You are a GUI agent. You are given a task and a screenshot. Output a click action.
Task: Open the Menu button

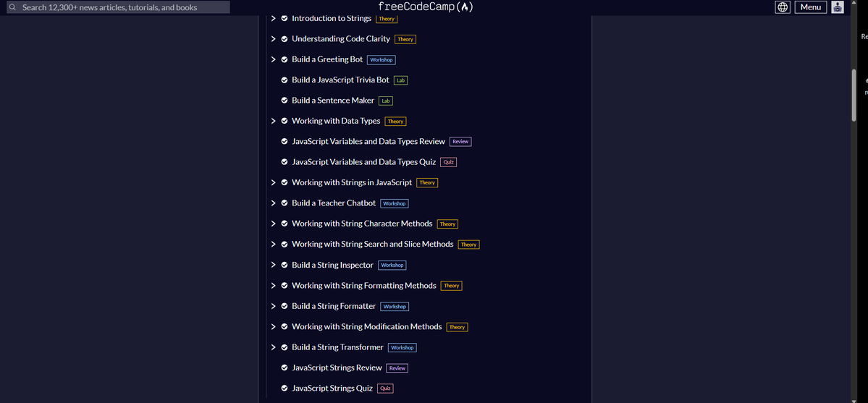coord(810,7)
